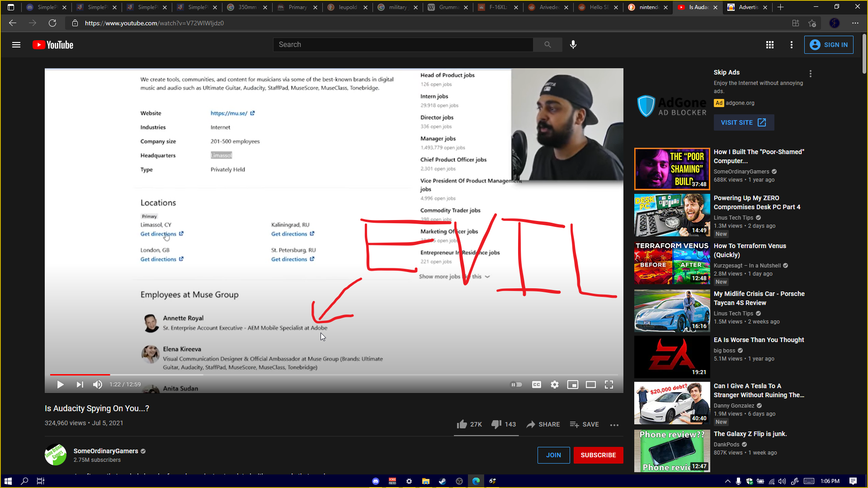This screenshot has width=868, height=488.
Task: Subscribe to SomeOrdinaryGamers
Action: click(x=598, y=455)
